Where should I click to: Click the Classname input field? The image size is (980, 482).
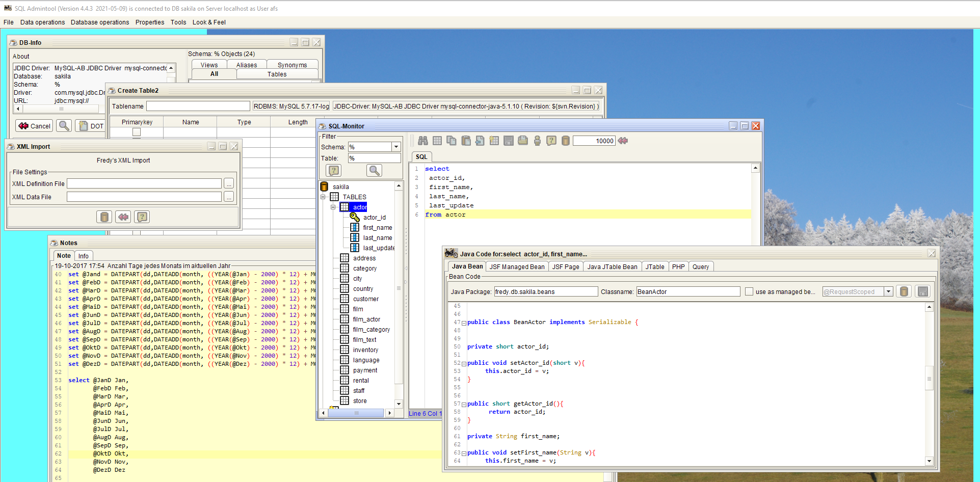(x=687, y=291)
